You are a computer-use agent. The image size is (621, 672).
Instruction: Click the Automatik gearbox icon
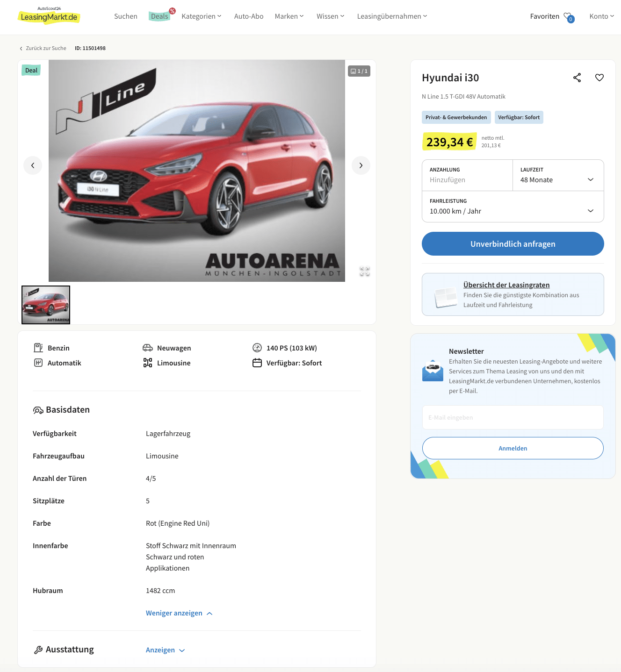click(38, 363)
